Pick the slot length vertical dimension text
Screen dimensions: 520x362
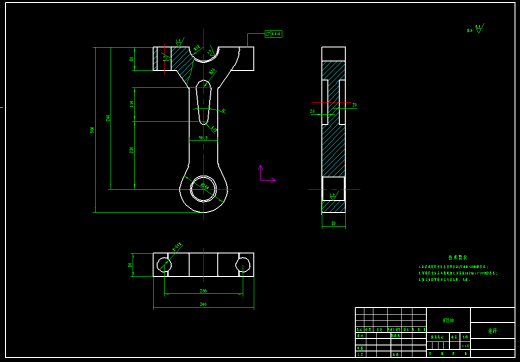click(132, 104)
